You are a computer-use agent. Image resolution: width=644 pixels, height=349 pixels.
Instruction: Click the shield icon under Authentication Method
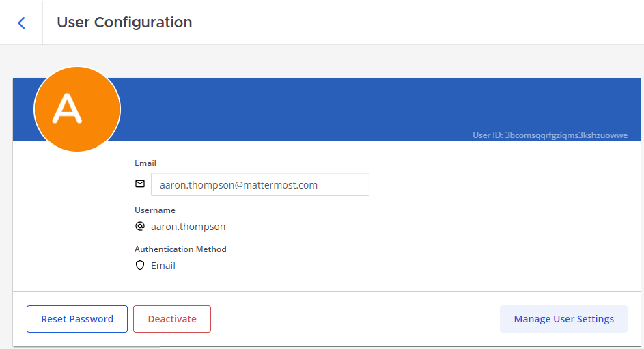(x=140, y=266)
